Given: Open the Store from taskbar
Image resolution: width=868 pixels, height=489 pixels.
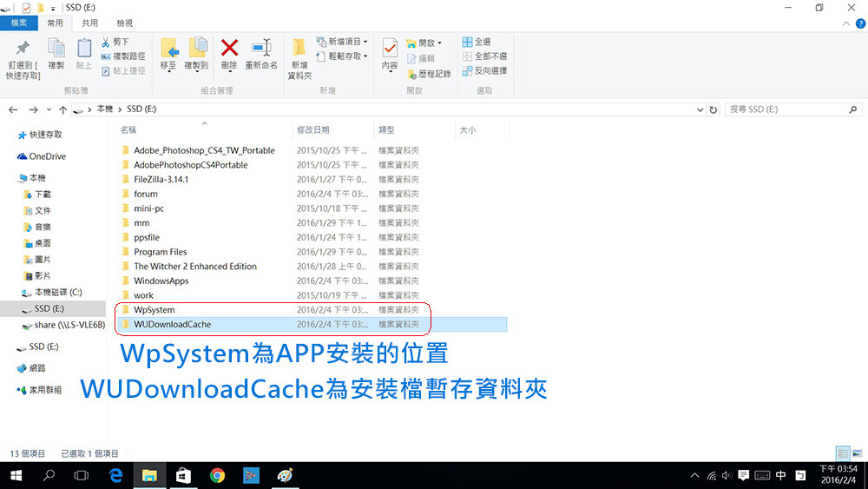Looking at the screenshot, I should 183,475.
